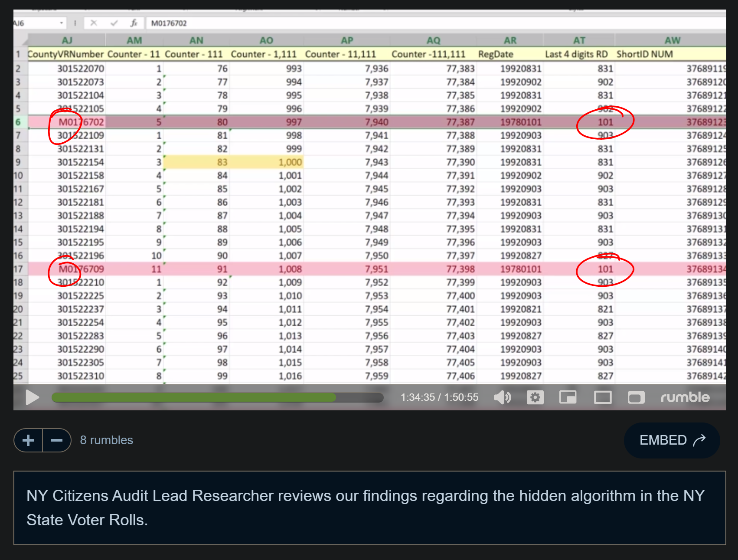Screen dimensions: 738x560
Task: Click cell M0176709 in row 17
Action: (x=67, y=269)
